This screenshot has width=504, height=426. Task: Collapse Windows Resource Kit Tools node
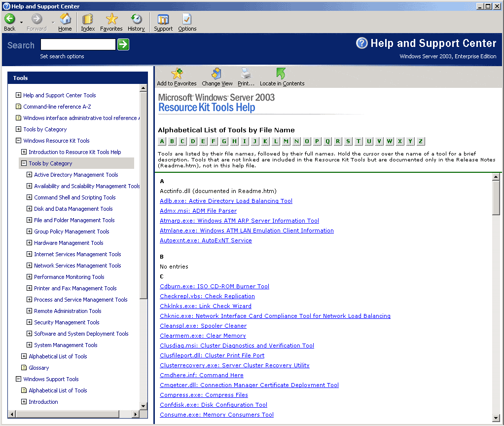click(18, 141)
